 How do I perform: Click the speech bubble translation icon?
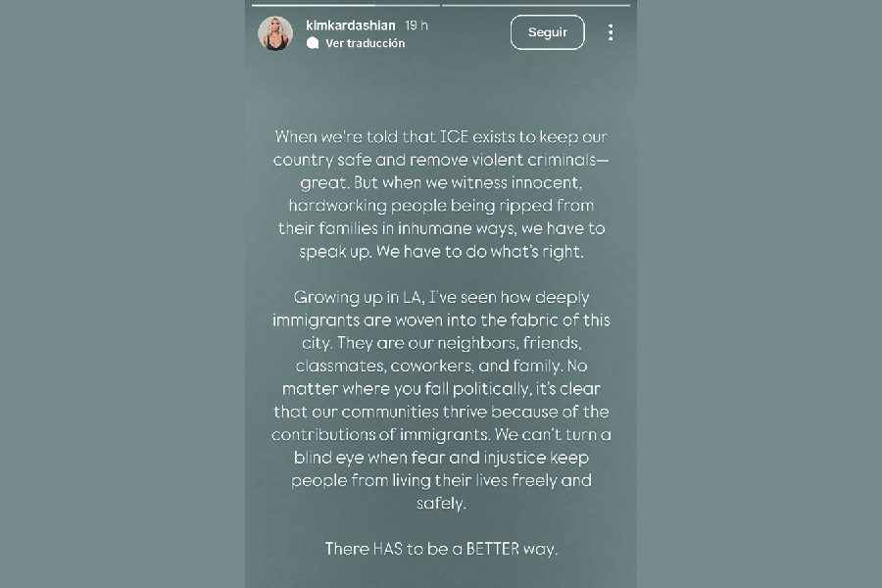point(312,43)
